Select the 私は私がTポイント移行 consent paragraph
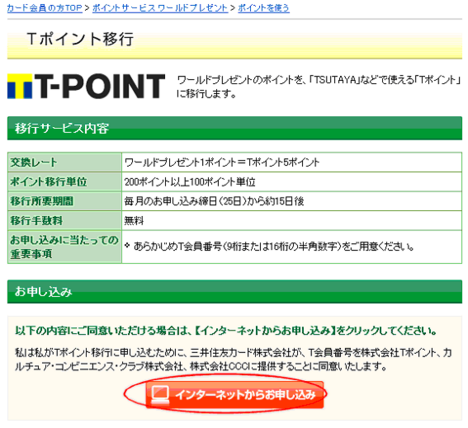The image size is (468, 428). tap(233, 360)
